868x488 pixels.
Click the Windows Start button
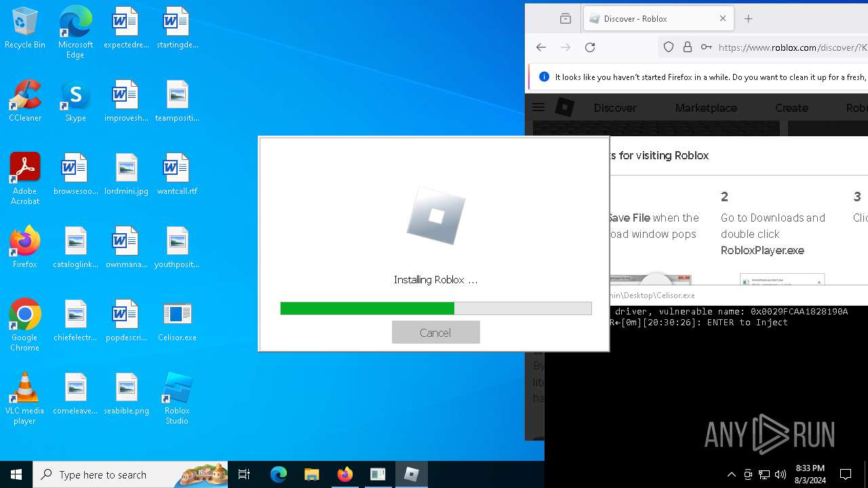click(x=16, y=474)
